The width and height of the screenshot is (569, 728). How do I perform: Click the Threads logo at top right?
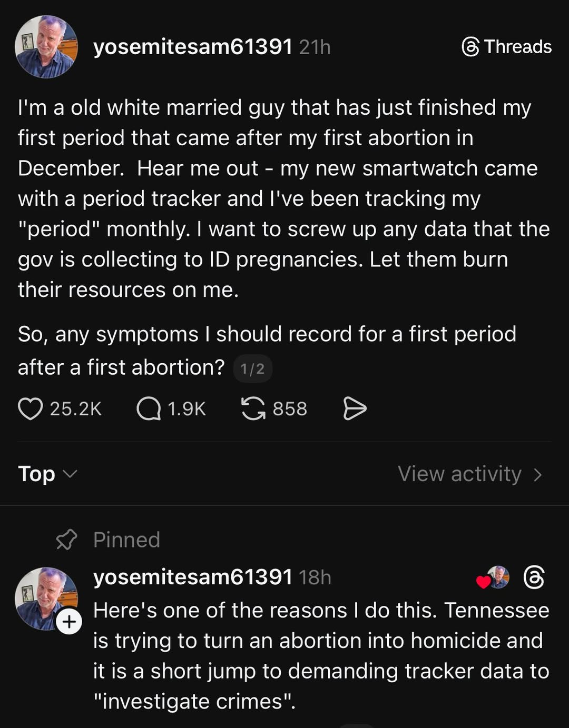506,47
